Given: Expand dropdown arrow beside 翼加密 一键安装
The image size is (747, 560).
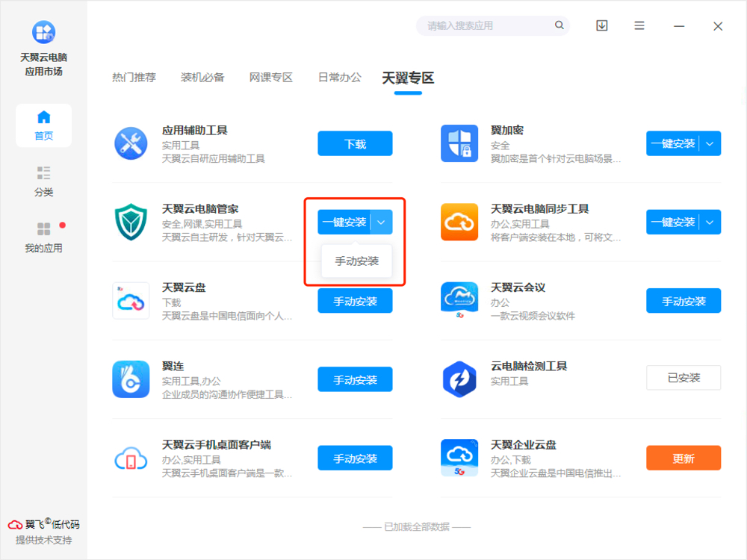Looking at the screenshot, I should pos(710,143).
